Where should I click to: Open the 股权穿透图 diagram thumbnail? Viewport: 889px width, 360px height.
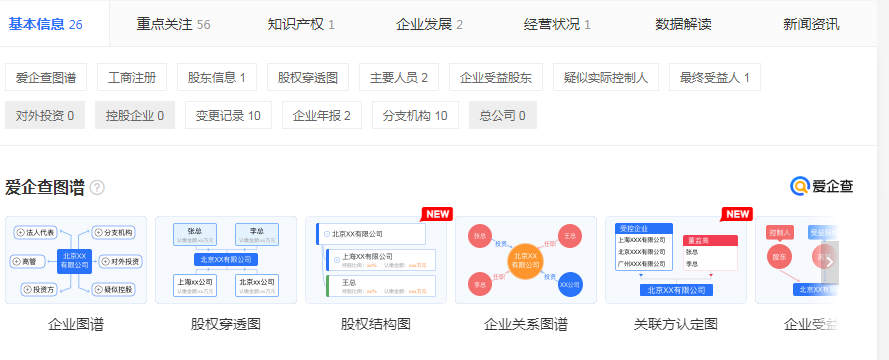click(x=226, y=260)
